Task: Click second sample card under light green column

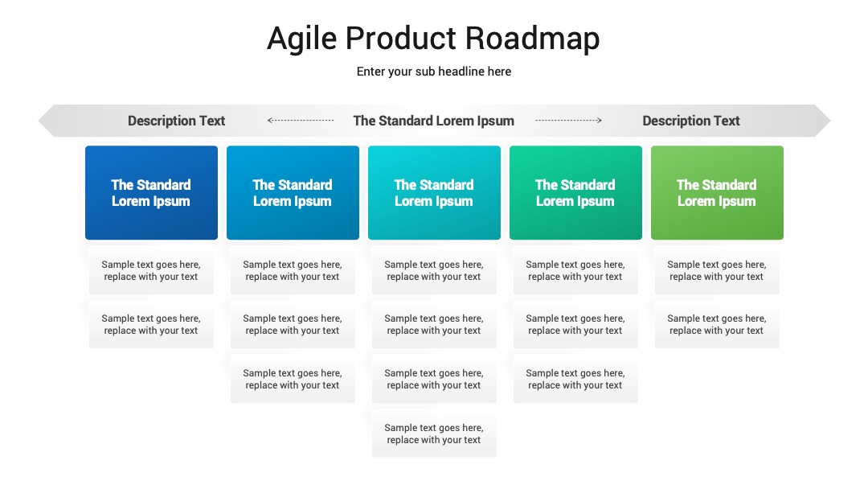Action: pos(717,324)
